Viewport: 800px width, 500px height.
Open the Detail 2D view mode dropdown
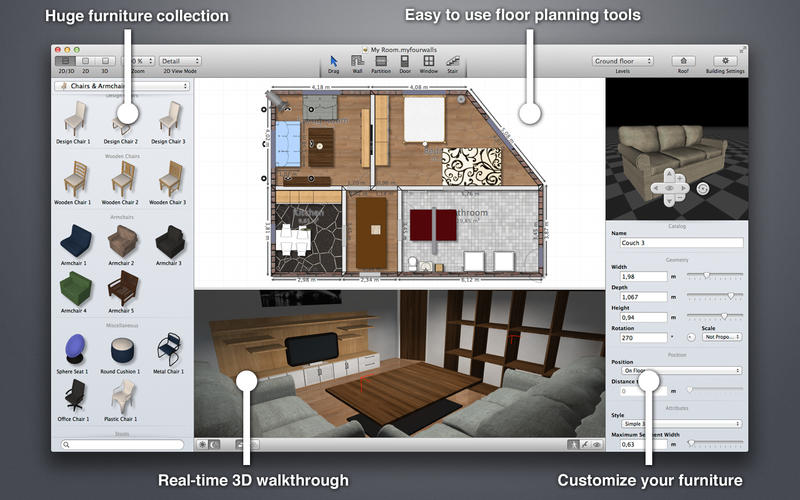(180, 61)
